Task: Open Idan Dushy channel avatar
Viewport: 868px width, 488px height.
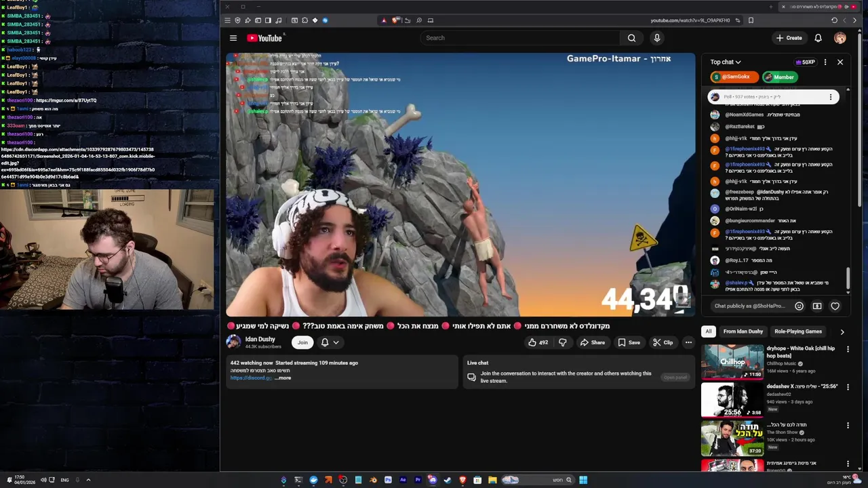Action: (x=233, y=342)
